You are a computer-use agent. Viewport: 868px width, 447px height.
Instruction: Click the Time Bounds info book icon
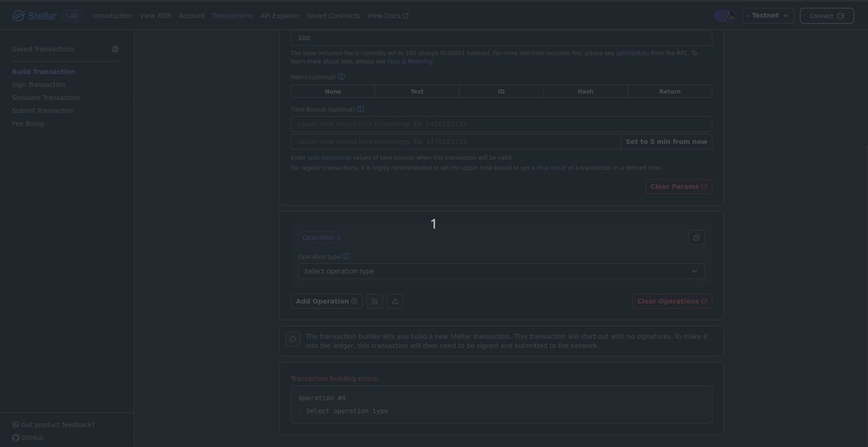[360, 109]
